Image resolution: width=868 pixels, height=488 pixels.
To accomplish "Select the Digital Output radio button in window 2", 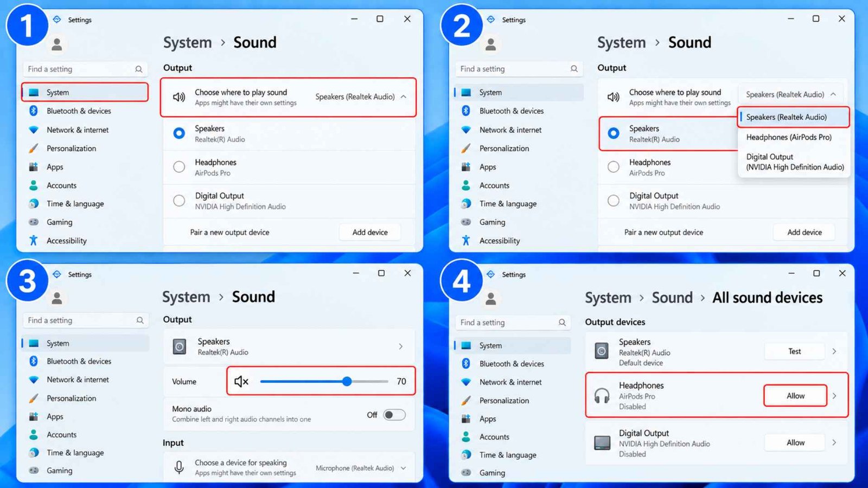I will pyautogui.click(x=614, y=201).
